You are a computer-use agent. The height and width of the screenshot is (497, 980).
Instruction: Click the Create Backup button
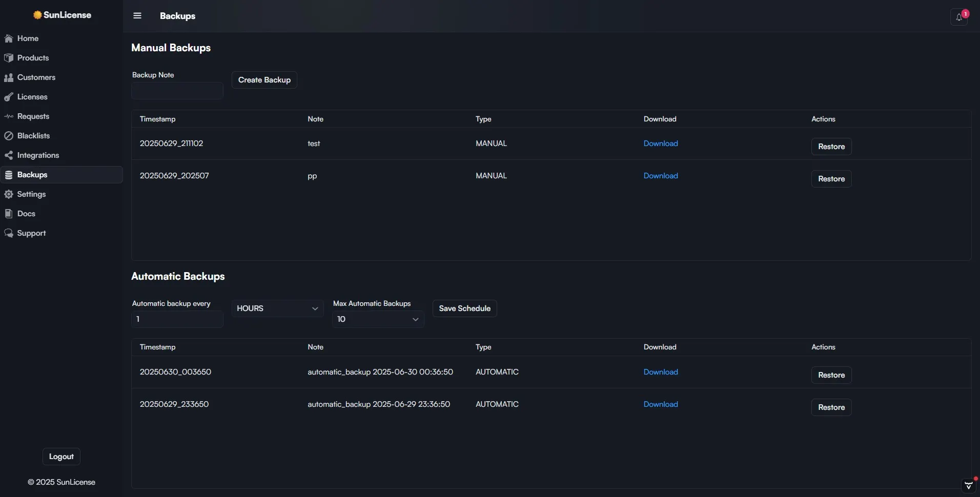click(x=264, y=80)
